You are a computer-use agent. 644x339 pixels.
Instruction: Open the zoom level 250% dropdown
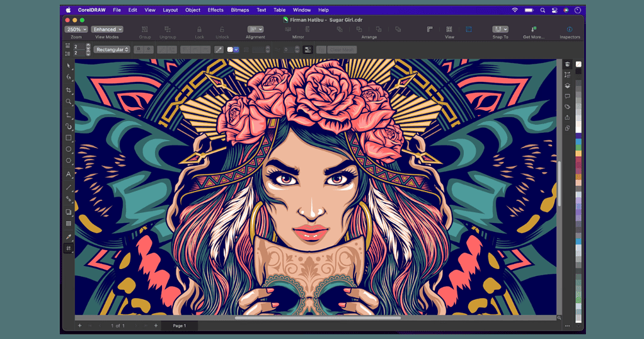point(76,29)
